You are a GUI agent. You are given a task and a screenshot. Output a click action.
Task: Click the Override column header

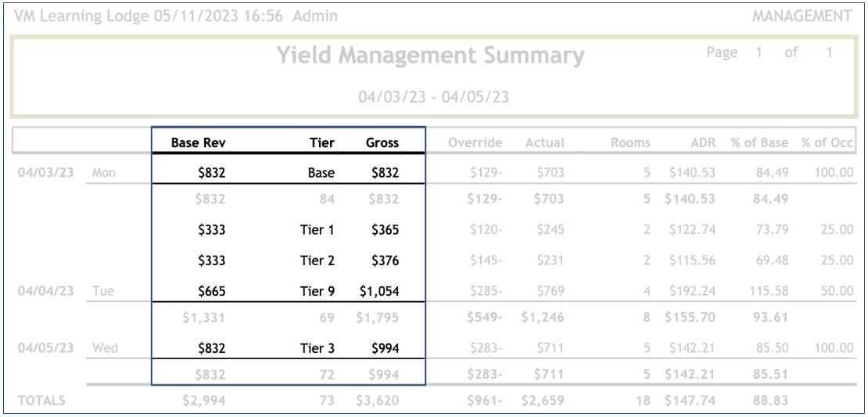click(x=475, y=143)
